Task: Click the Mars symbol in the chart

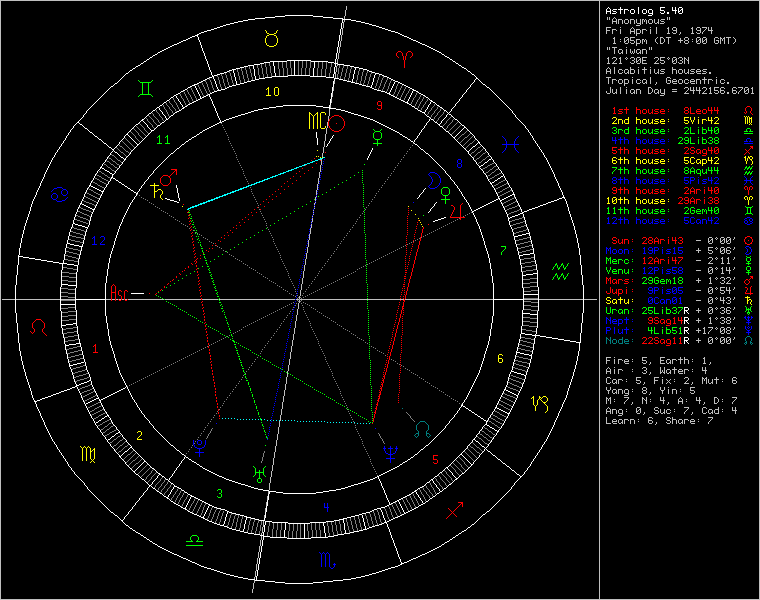Action: [169, 177]
